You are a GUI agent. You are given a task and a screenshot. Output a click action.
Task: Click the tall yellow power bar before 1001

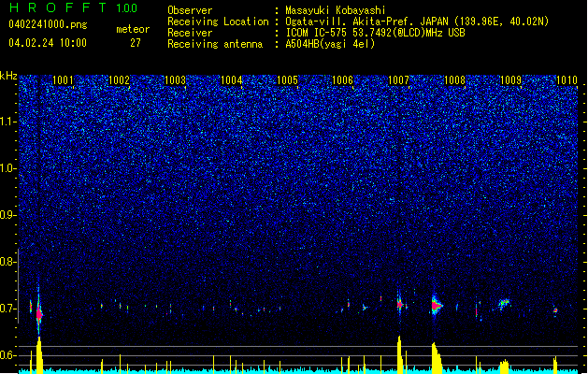pos(39,355)
